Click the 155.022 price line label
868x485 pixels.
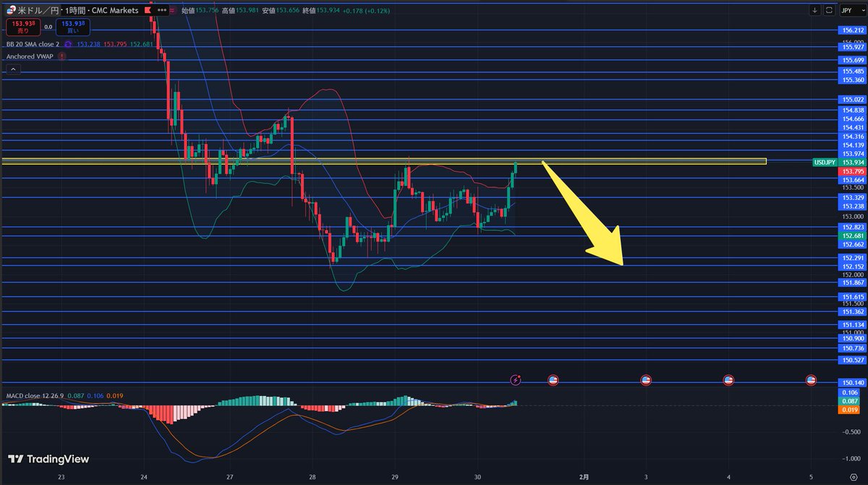(x=851, y=99)
